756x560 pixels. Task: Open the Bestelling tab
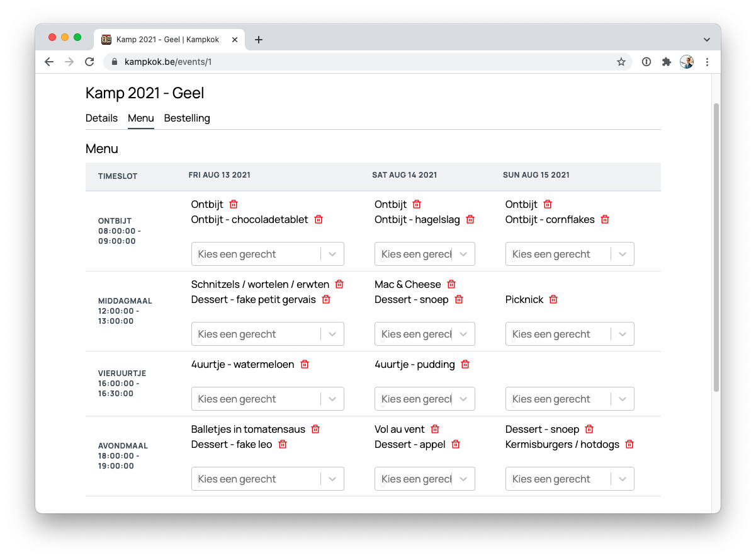(187, 118)
